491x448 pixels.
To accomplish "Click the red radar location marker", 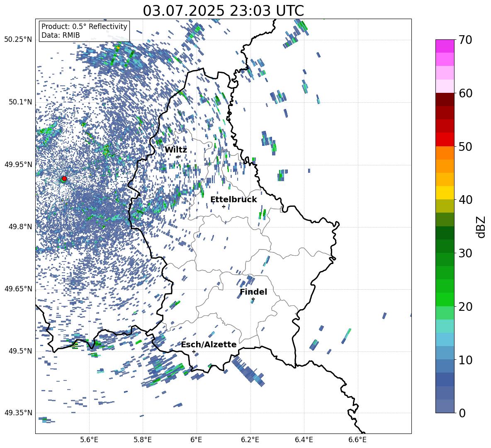I will pyautogui.click(x=64, y=179).
